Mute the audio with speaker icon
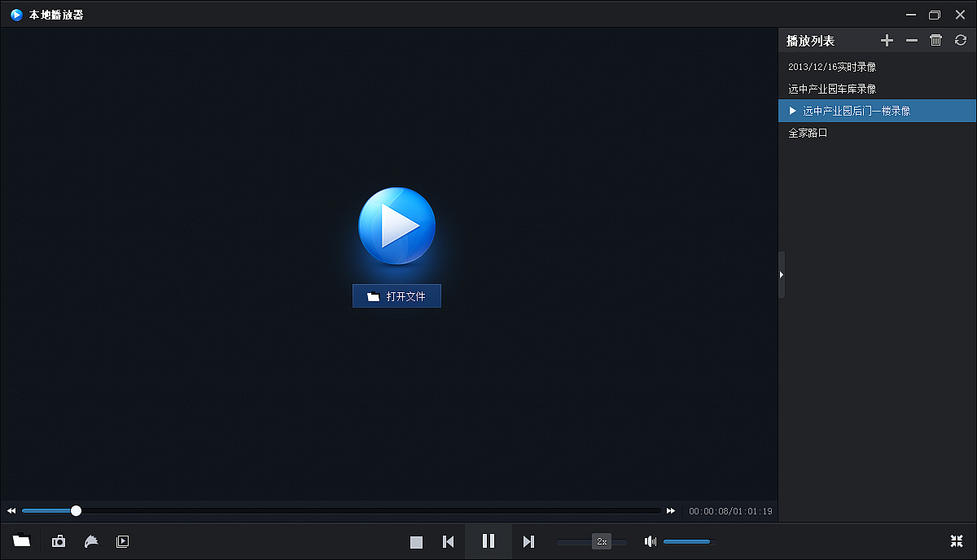This screenshot has height=560, width=977. coord(651,541)
